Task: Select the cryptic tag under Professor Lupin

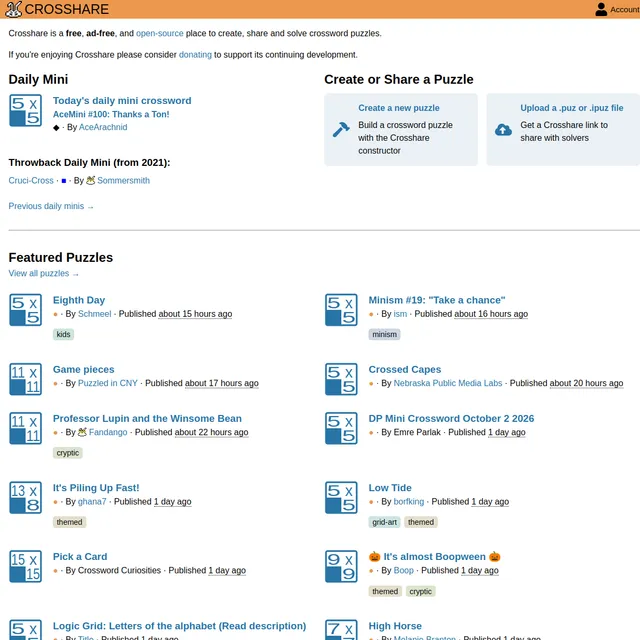Action: [x=68, y=453]
